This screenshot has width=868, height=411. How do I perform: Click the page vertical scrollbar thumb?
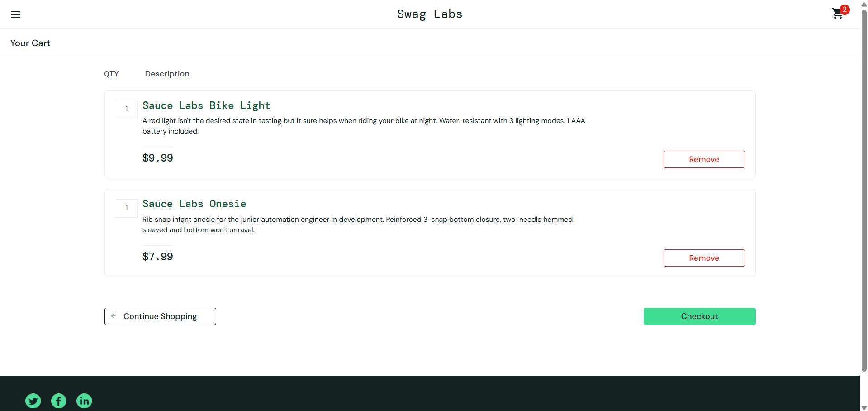[864, 190]
